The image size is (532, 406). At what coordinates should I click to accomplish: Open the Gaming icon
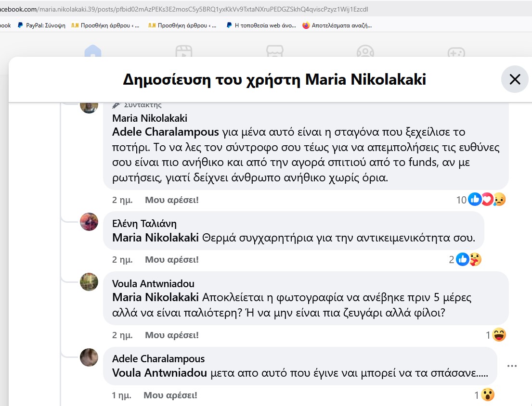pos(456,52)
